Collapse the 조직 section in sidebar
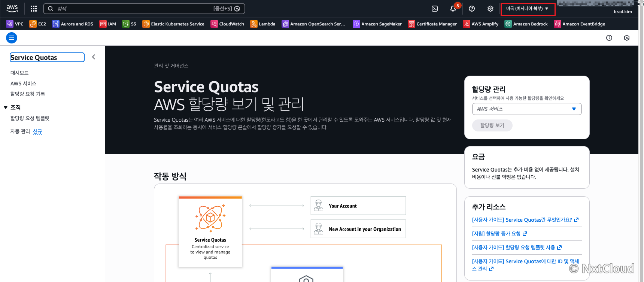 click(x=6, y=107)
